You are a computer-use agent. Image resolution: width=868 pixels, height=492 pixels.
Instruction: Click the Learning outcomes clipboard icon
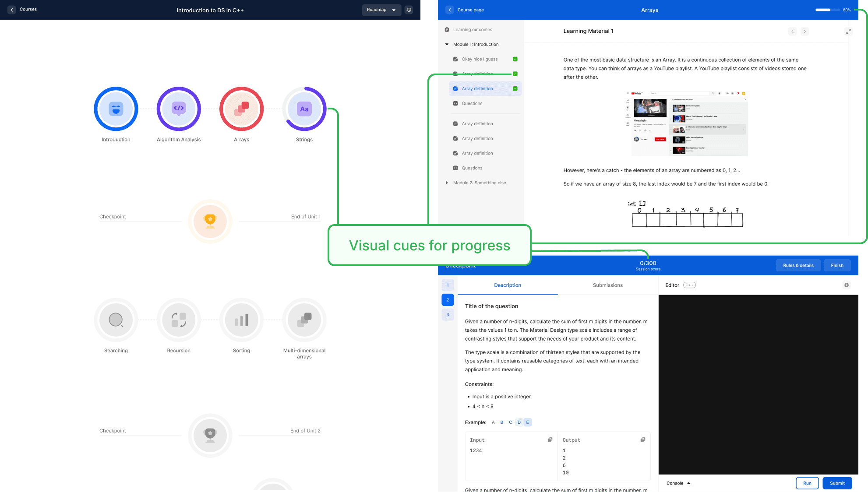point(446,29)
